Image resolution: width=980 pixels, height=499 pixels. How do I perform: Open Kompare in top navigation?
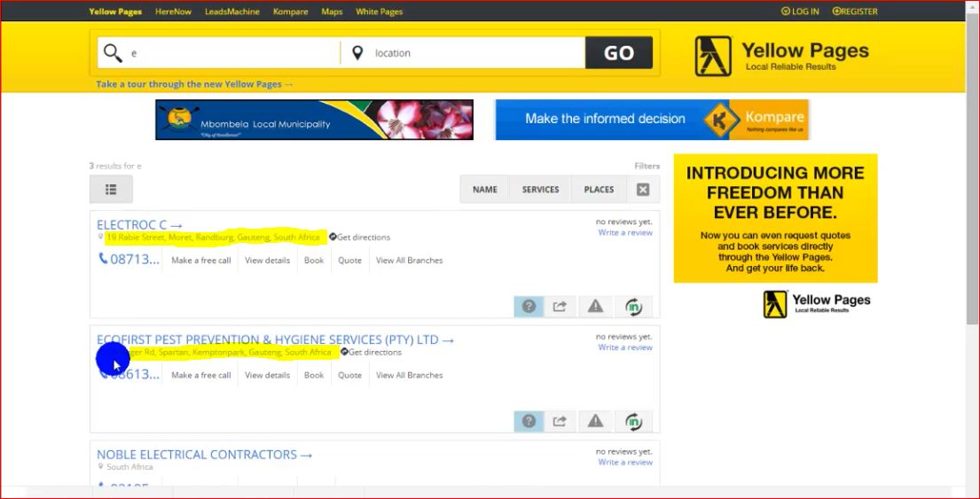[291, 12]
